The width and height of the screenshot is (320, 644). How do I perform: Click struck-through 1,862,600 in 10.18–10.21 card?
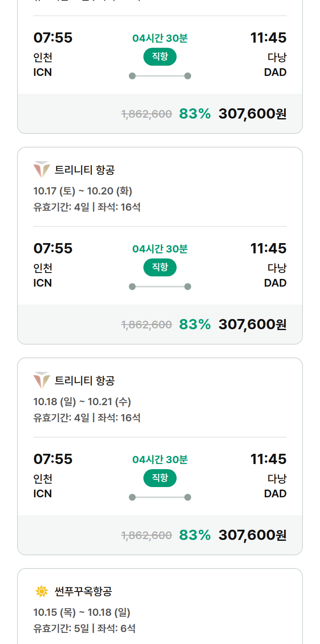click(x=147, y=535)
